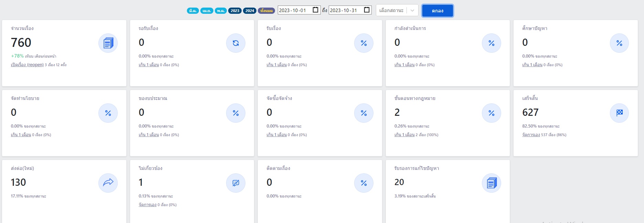Image resolution: width=644 pixels, height=223 pixels.
Task: Click the percent icon in ติดตามเรื่อง card
Action: [x=364, y=183]
